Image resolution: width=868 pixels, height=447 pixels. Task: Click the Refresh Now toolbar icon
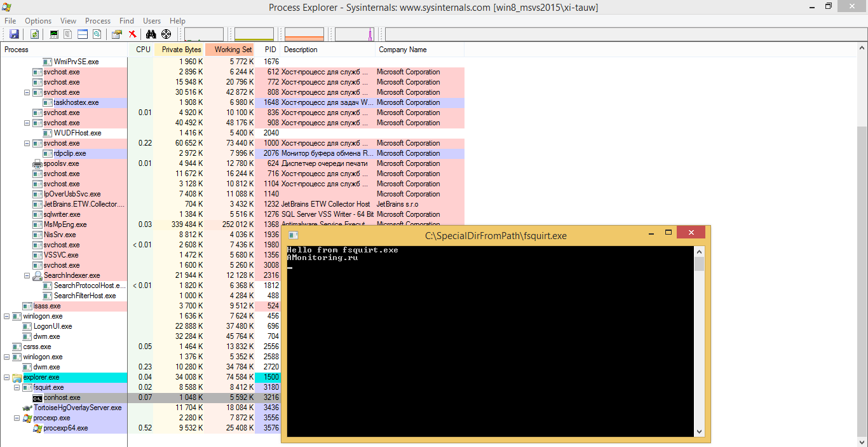35,34
